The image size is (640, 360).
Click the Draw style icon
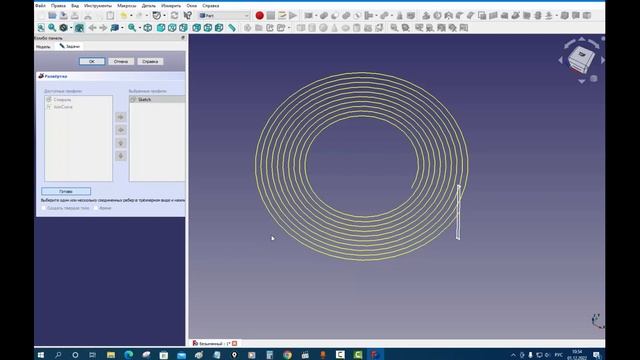63,28
